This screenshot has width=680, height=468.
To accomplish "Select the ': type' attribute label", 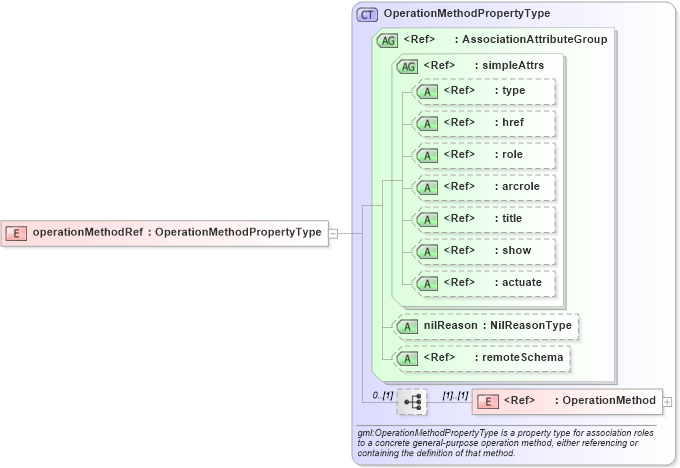I will 510,91.
